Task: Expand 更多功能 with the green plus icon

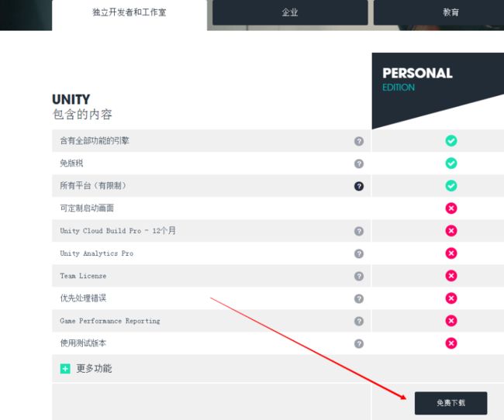Action: (x=65, y=369)
